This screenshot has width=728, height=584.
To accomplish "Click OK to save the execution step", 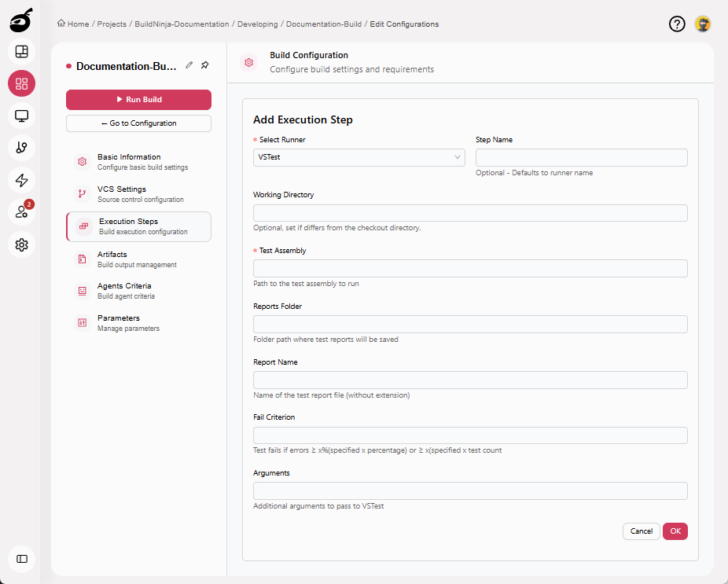I will pyautogui.click(x=675, y=531).
